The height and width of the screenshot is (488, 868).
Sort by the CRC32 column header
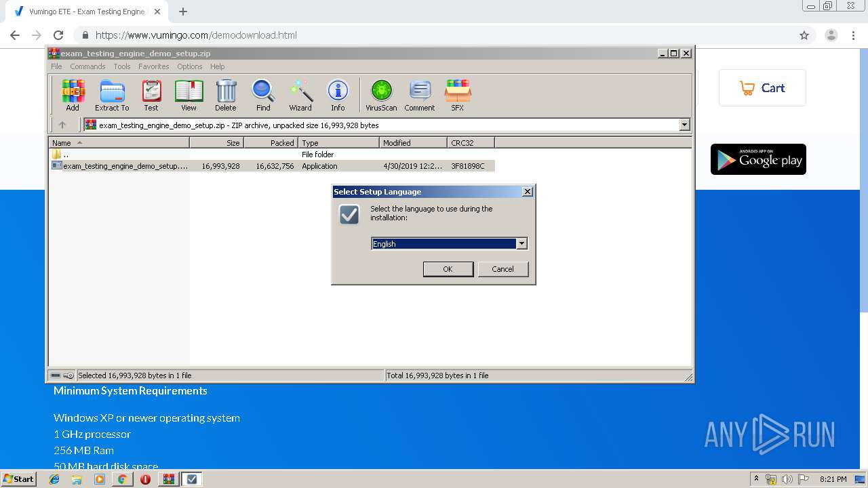pyautogui.click(x=471, y=142)
